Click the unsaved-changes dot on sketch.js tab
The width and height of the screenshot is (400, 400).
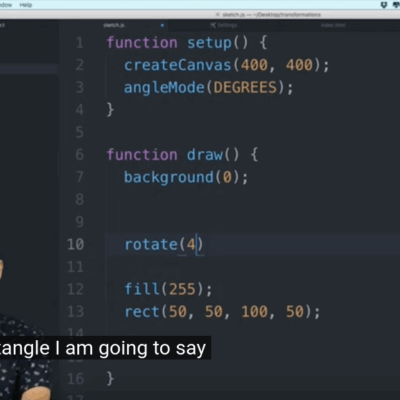tap(162, 25)
